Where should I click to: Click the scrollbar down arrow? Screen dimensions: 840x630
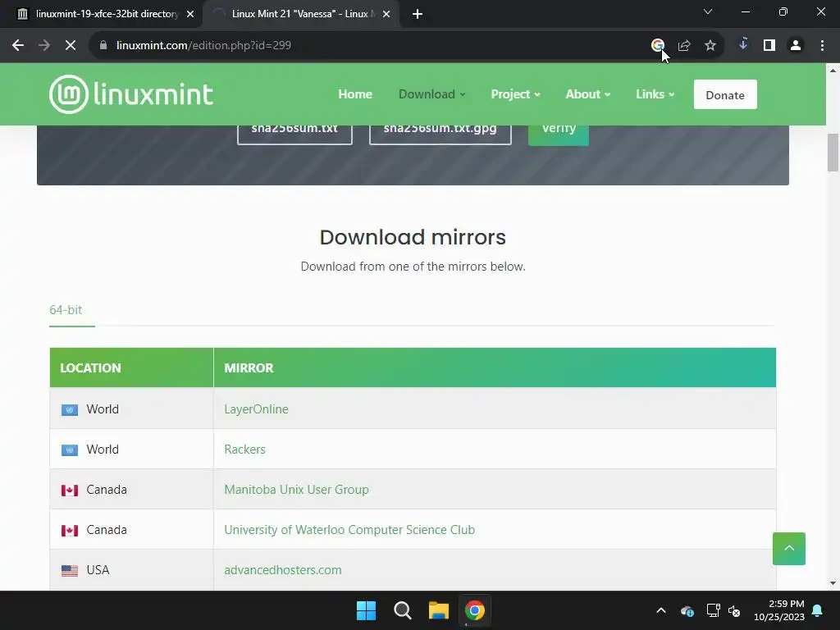833,583
